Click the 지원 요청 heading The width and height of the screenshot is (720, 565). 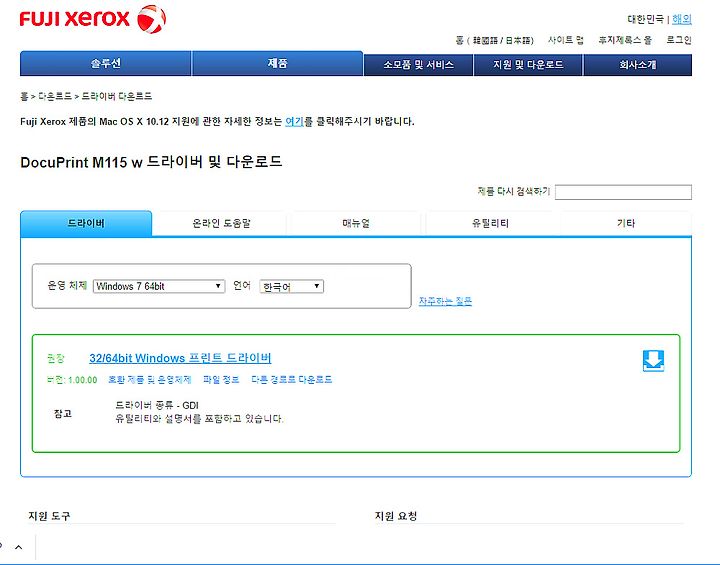[x=396, y=516]
